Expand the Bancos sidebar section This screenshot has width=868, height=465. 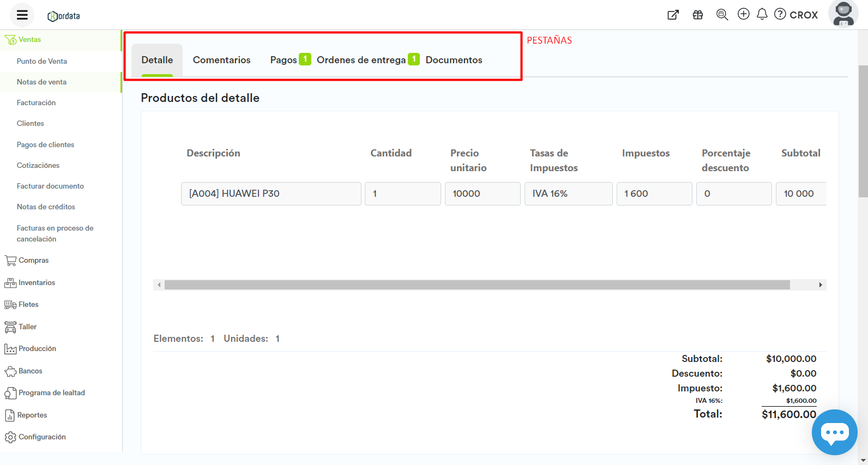(30, 371)
